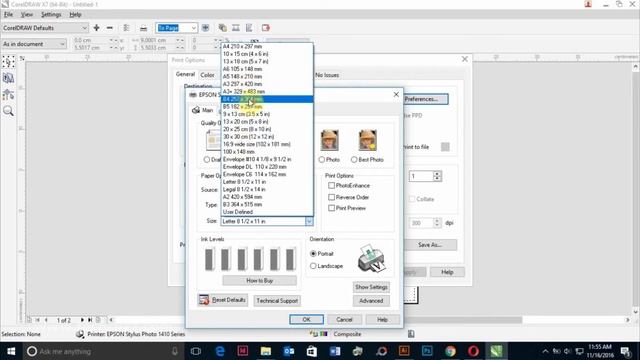Open File Explorer from the taskbar
Screen dimensions: 640x360
click(x=266, y=351)
